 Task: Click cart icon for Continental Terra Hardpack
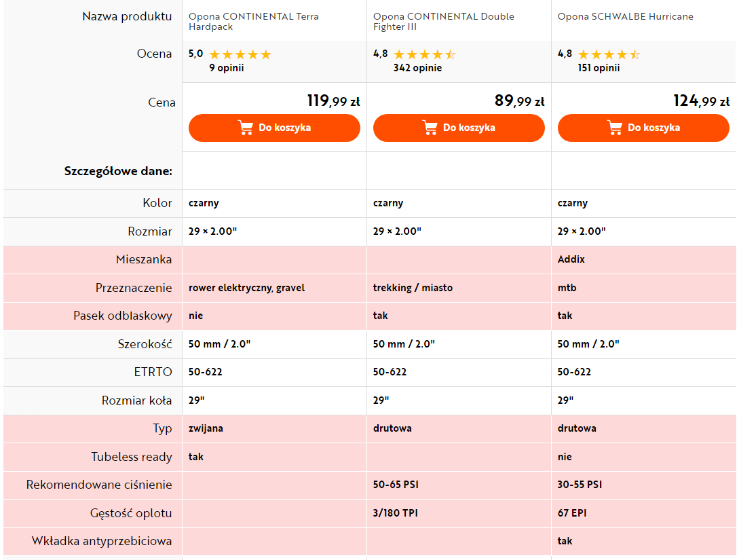(246, 128)
